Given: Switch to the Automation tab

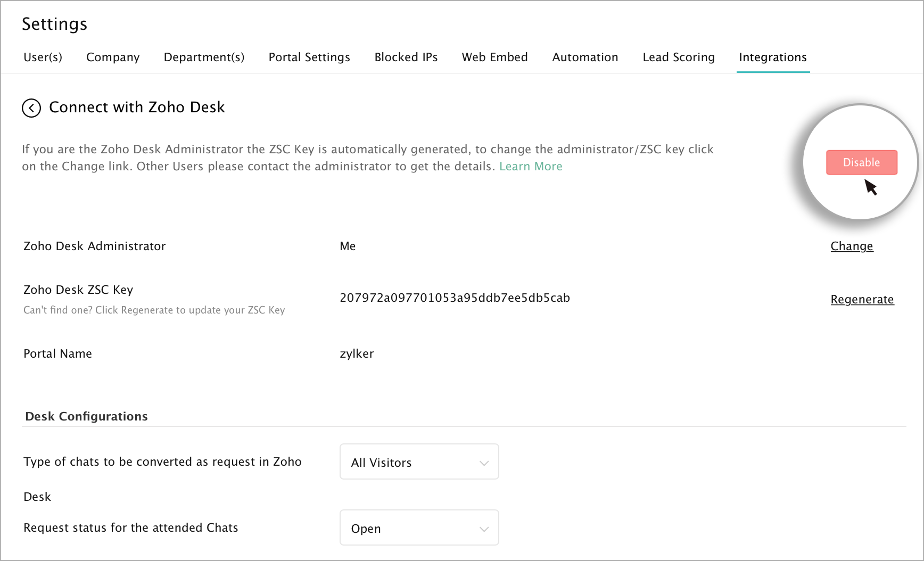Looking at the screenshot, I should (x=585, y=57).
